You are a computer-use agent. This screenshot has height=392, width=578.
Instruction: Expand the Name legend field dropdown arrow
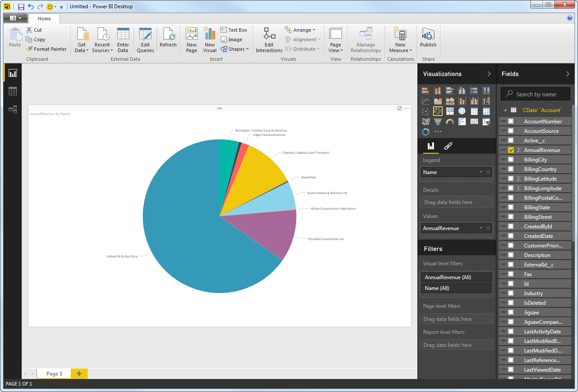tap(481, 172)
